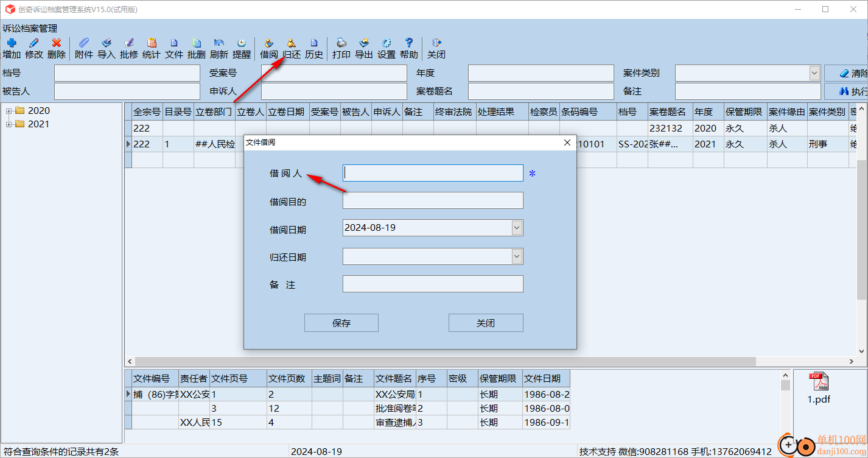868x458 pixels.
Task: Click the 文件日期 column header
Action: [x=546, y=378]
